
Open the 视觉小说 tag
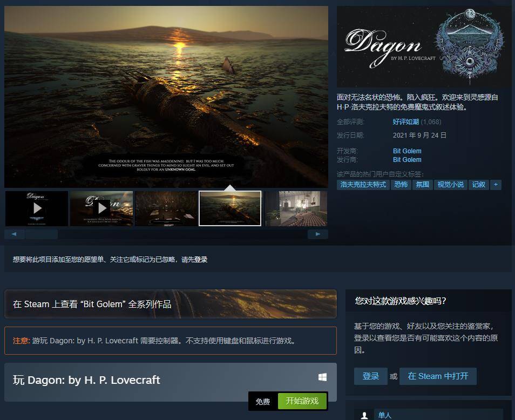coord(450,185)
